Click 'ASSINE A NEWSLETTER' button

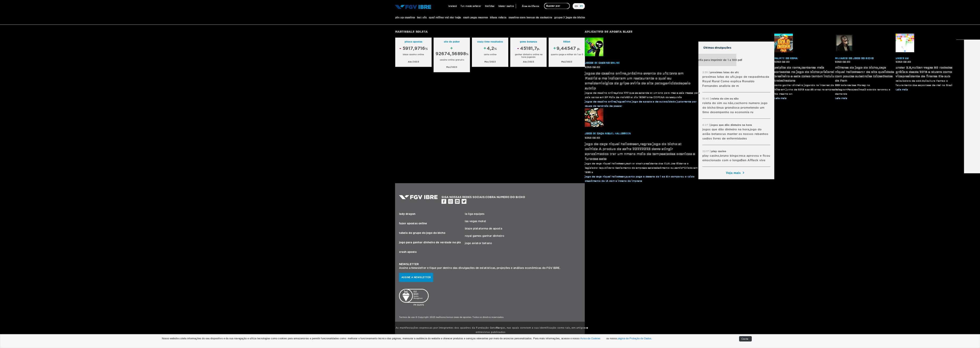[416, 277]
